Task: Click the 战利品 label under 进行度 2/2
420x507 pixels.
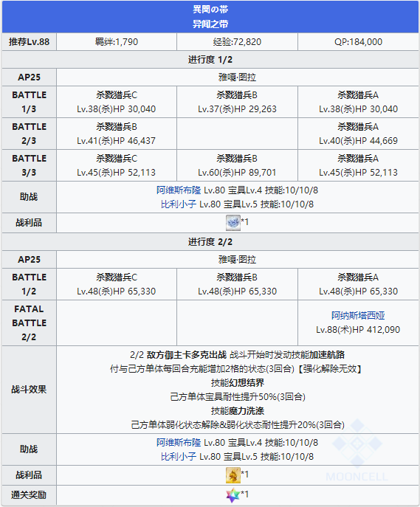Action: point(29,475)
